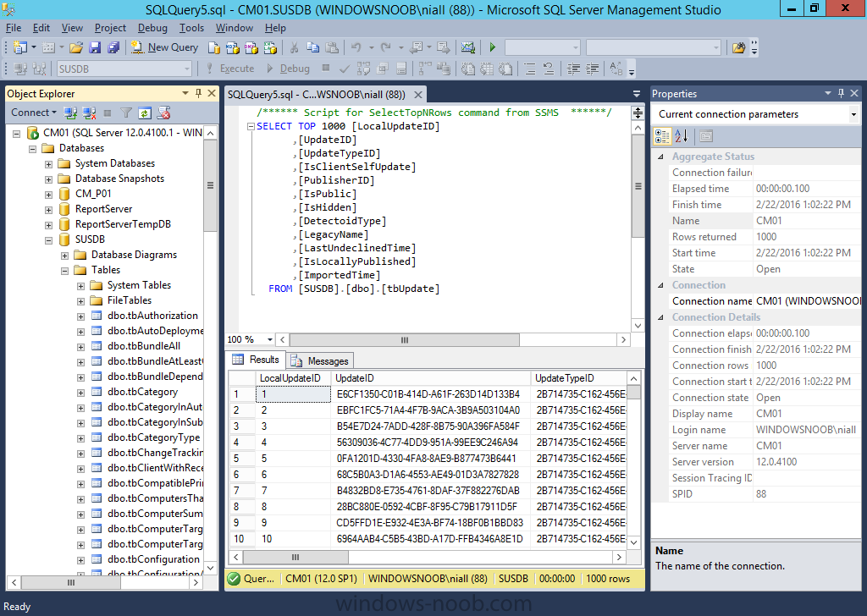Click the Cut scissors icon
This screenshot has height=616, width=867.
coord(294,48)
